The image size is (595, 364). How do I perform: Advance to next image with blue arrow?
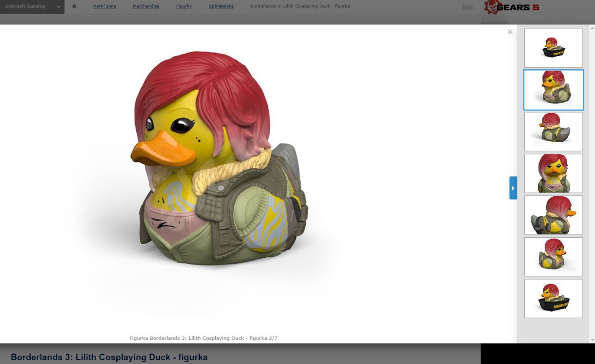click(513, 188)
